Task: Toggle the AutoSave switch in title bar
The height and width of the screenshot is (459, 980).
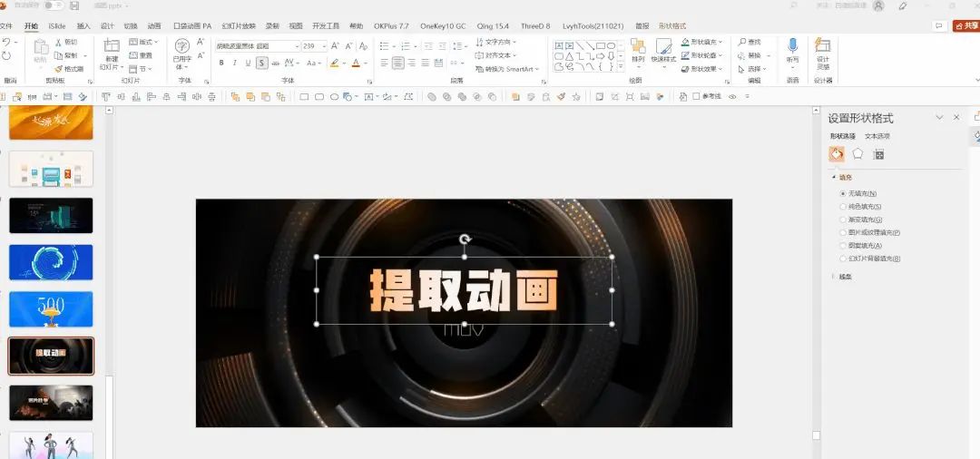Action: point(54,5)
